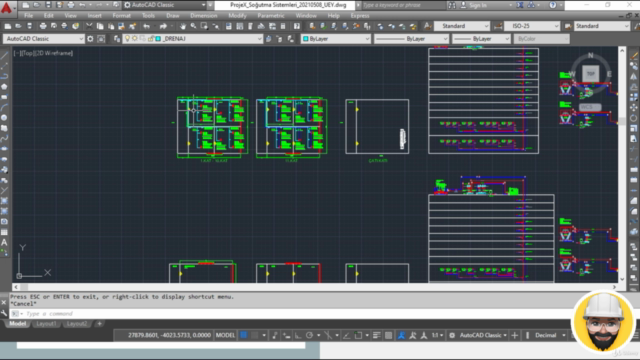Image resolution: width=640 pixels, height=360 pixels.
Task: Click the Dimension Style icon beside ISO-25
Action: [x=498, y=26]
